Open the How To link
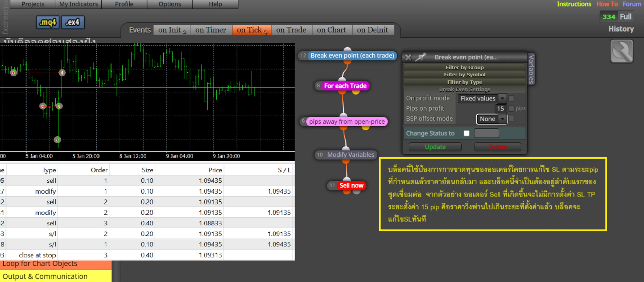Image resolution: width=644 pixels, height=282 pixels. [607, 4]
